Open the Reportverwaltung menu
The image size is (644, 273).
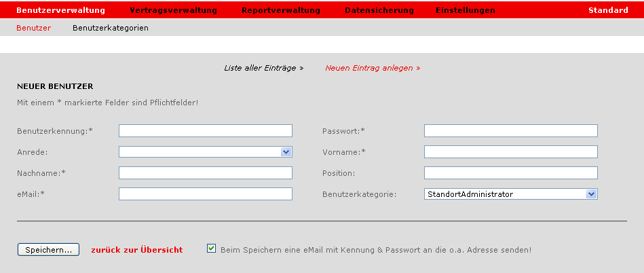281,10
